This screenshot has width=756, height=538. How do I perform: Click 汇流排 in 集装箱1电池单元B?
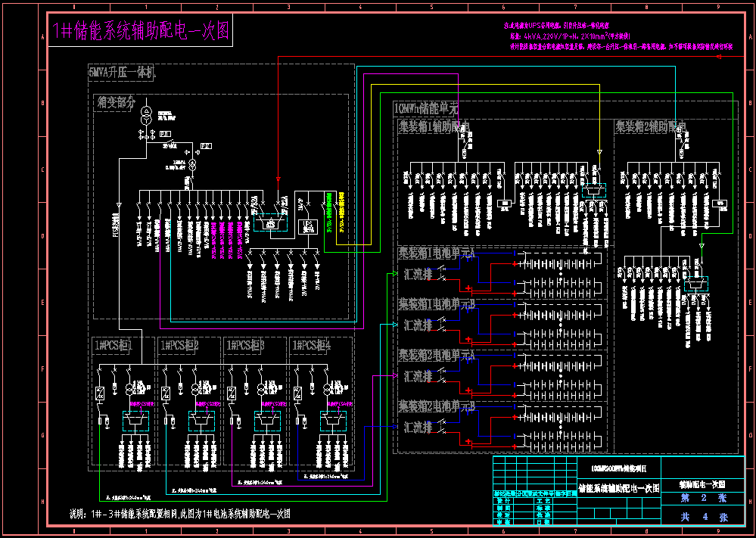418,325
